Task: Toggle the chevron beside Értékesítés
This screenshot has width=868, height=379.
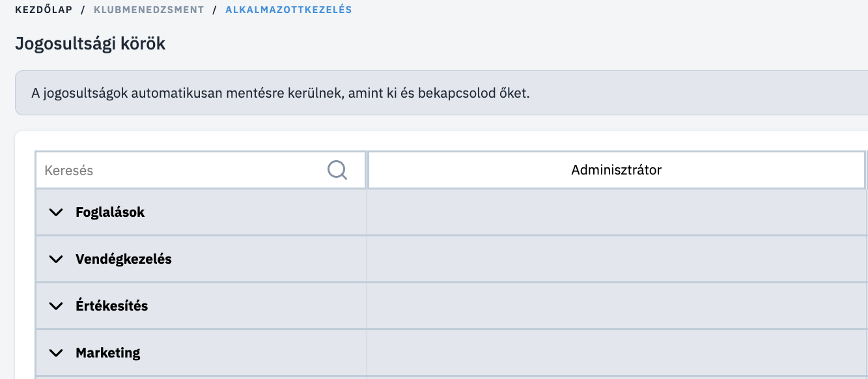Action: point(56,306)
